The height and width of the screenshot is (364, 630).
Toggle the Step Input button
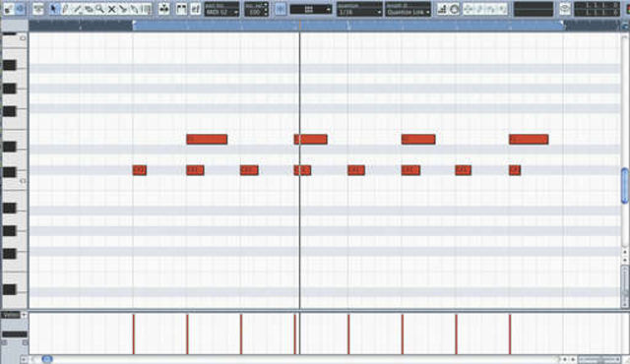coord(442,9)
